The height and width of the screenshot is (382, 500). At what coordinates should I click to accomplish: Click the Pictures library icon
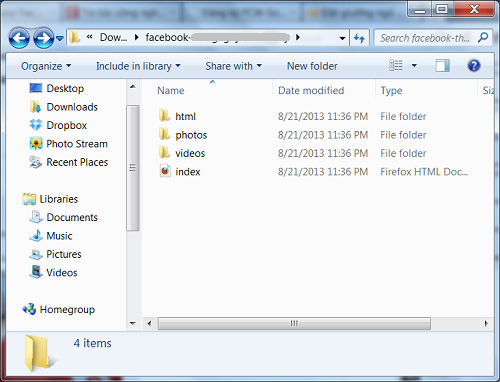click(x=36, y=254)
